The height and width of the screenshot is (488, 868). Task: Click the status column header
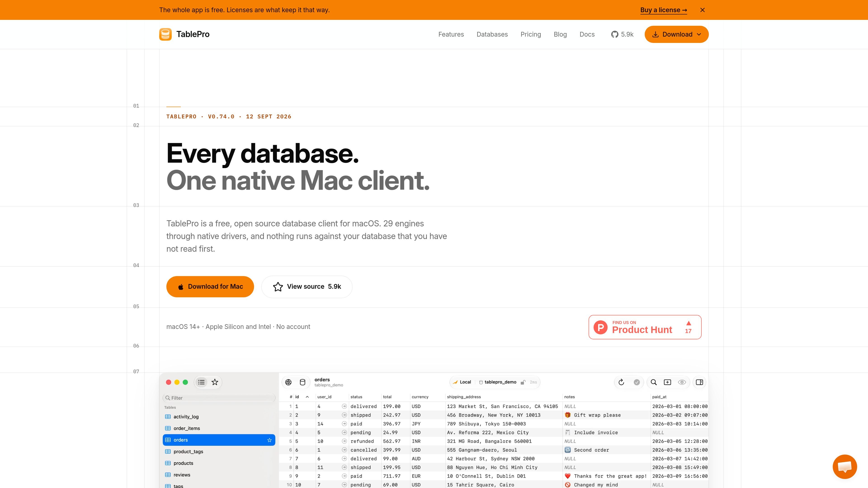coord(356,397)
